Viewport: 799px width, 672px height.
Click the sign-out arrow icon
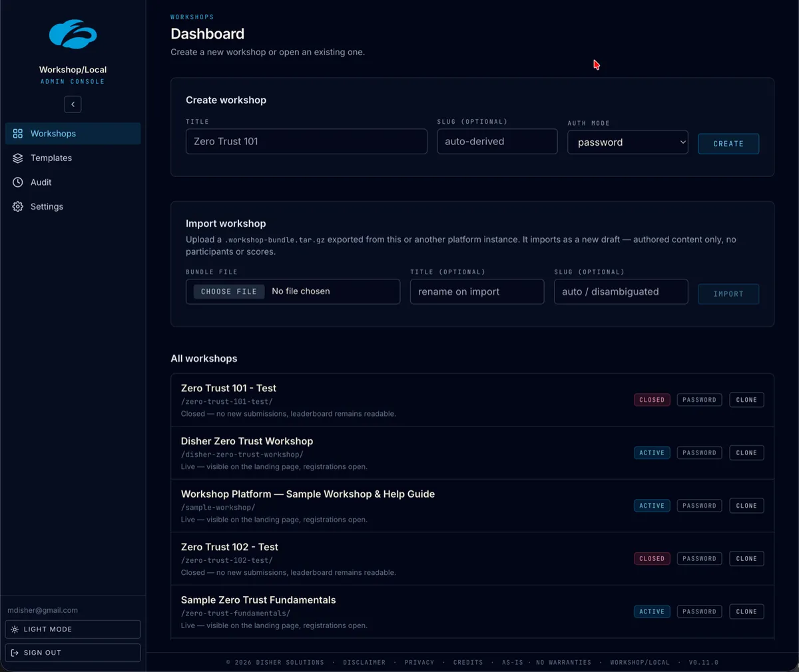tap(15, 653)
